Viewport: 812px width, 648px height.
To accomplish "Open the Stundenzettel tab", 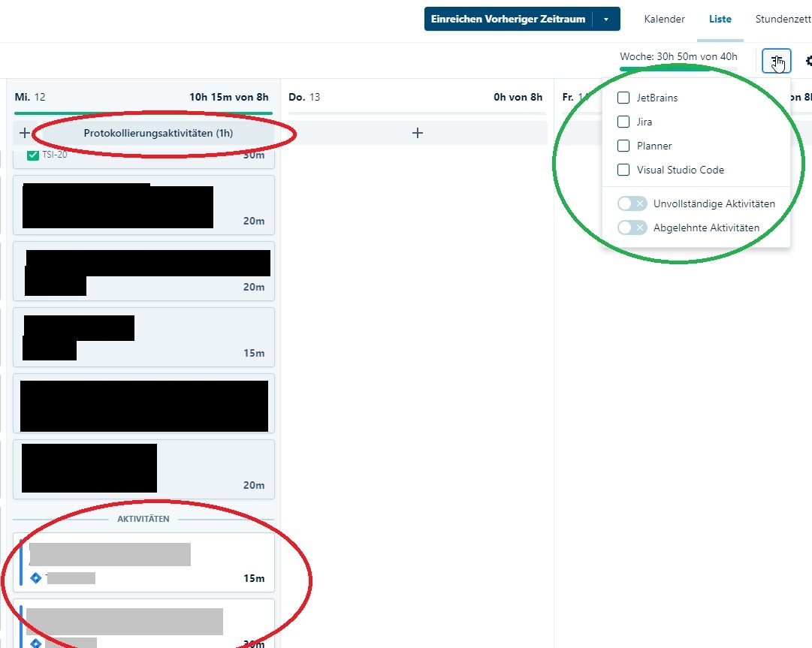I will [783, 19].
